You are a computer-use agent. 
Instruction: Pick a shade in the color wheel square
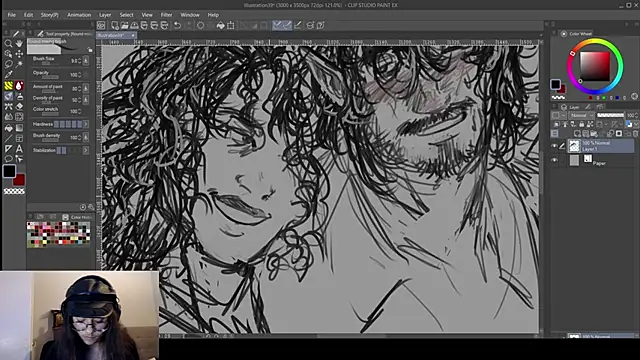[595, 66]
